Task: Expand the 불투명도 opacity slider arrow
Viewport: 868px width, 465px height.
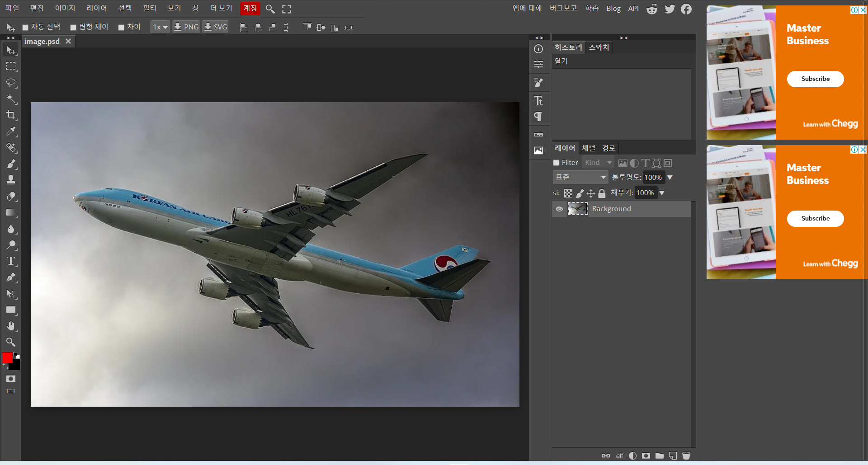Action: point(670,178)
